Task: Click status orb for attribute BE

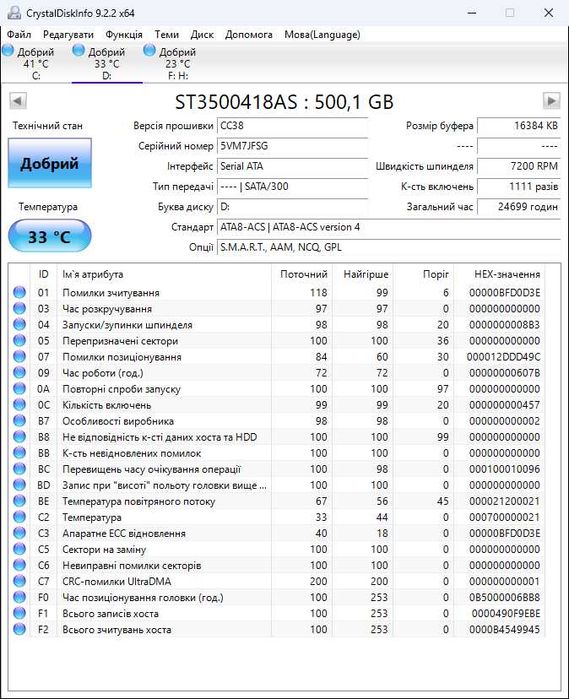Action: [x=19, y=501]
